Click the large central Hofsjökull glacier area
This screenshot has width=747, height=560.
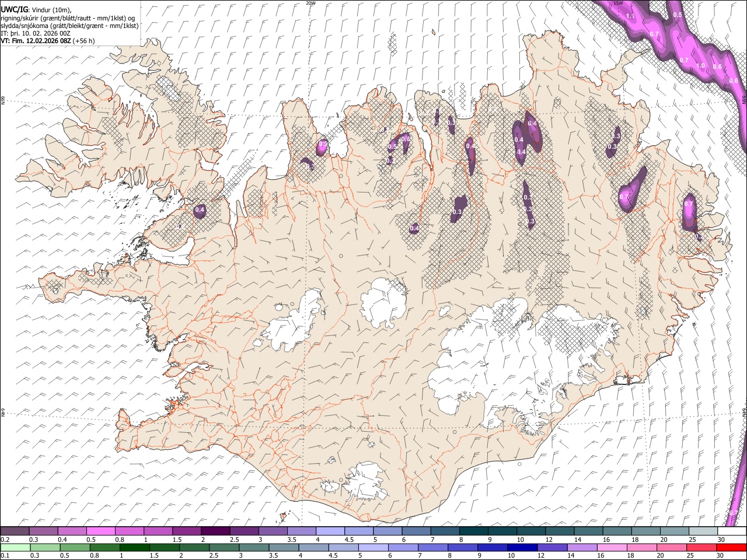383,303
